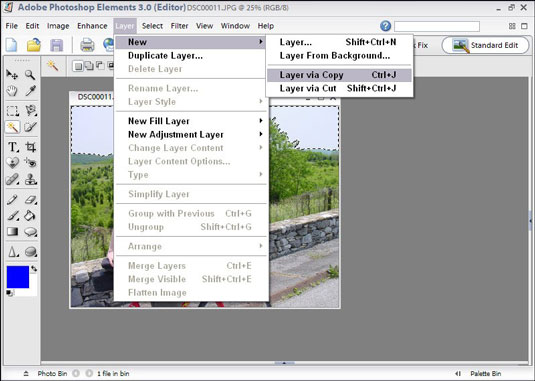This screenshot has height=381, width=535.
Task: Choose Layer via Copy
Action: coord(339,75)
